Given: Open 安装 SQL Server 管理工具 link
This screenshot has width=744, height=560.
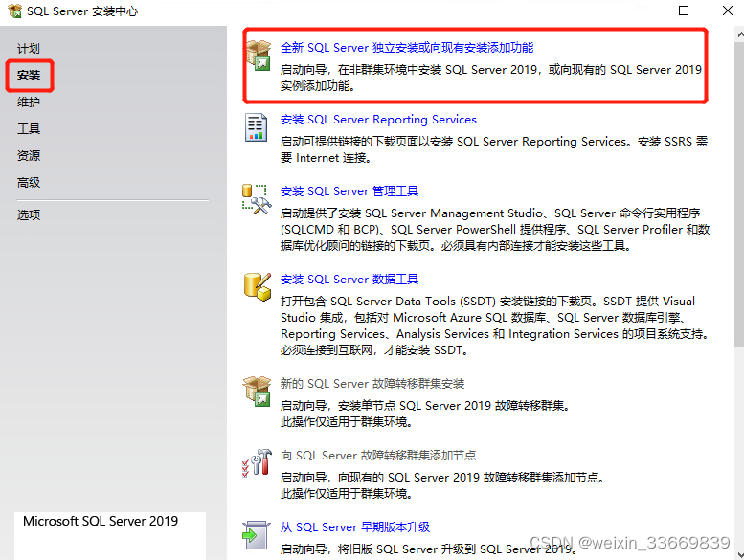Looking at the screenshot, I should coord(349,191).
